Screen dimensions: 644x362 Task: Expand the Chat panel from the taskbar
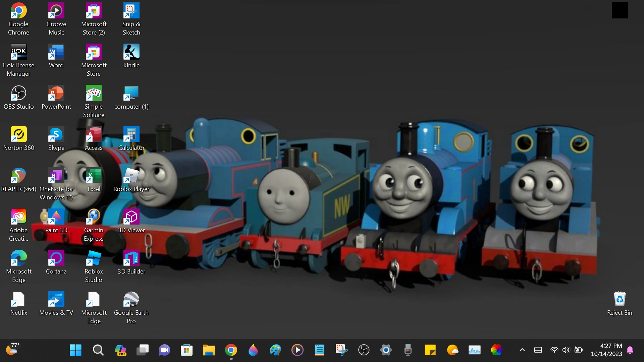(x=164, y=350)
